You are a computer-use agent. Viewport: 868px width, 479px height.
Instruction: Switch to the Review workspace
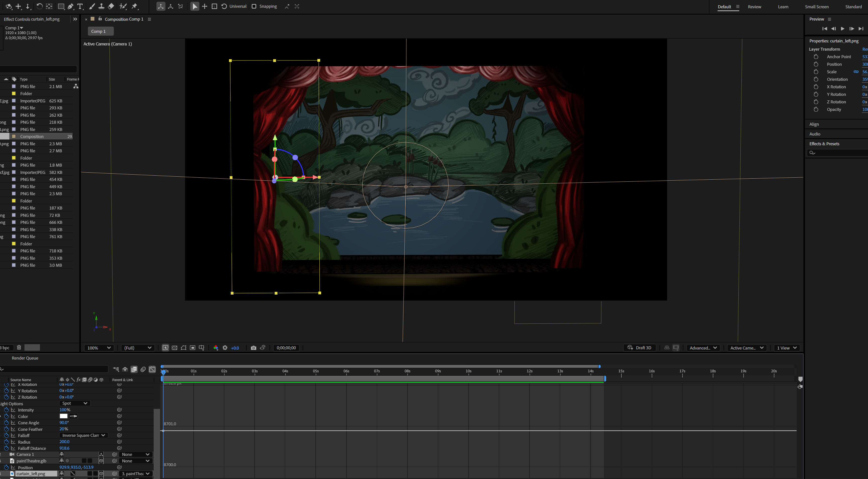coord(754,7)
